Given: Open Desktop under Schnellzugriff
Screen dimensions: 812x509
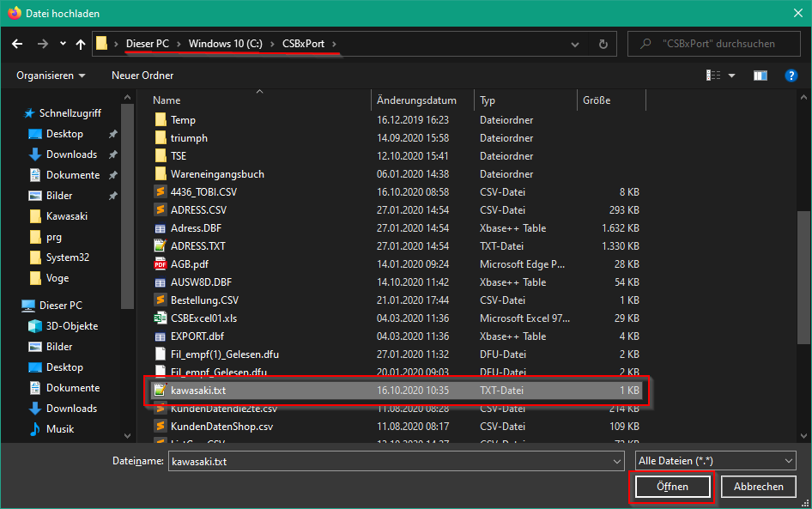Looking at the screenshot, I should tap(64, 134).
